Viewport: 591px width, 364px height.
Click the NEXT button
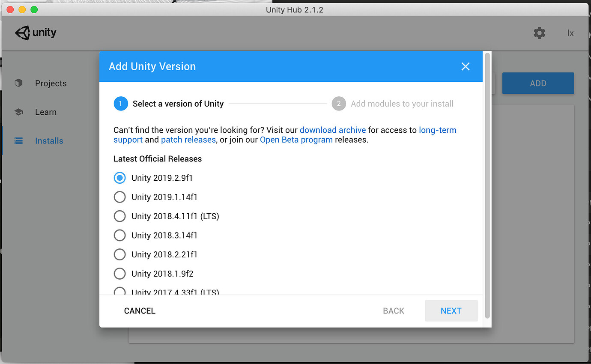click(451, 310)
